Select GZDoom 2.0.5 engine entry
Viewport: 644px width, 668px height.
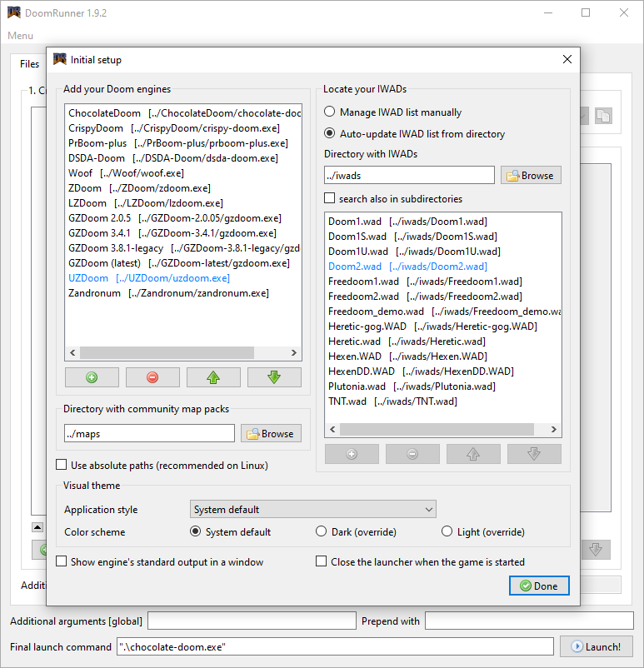183,218
